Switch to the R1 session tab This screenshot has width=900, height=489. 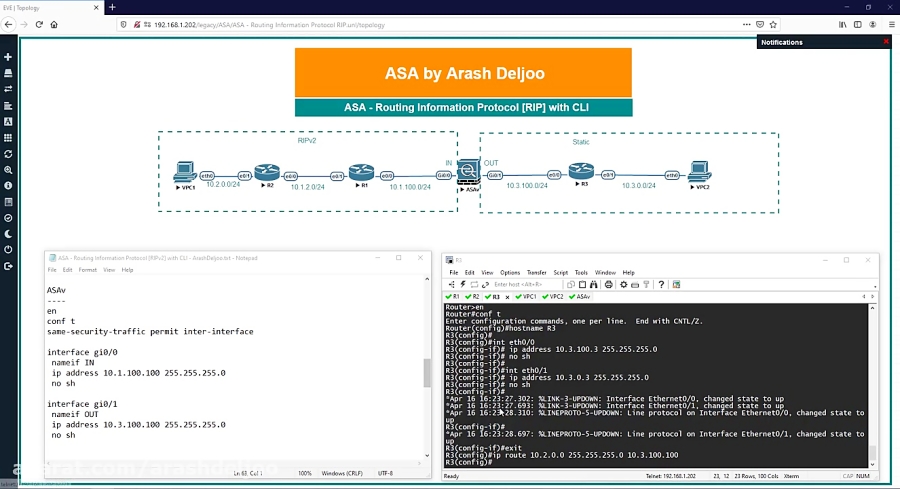click(453, 297)
